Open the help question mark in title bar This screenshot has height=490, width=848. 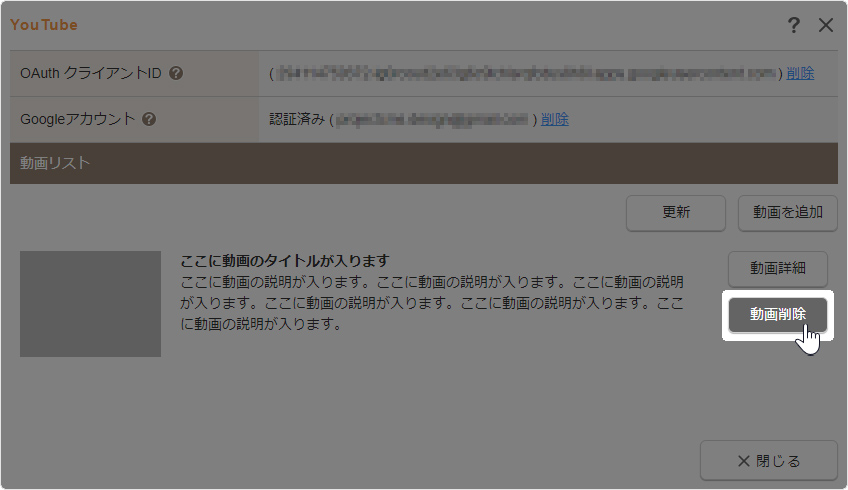pos(793,25)
